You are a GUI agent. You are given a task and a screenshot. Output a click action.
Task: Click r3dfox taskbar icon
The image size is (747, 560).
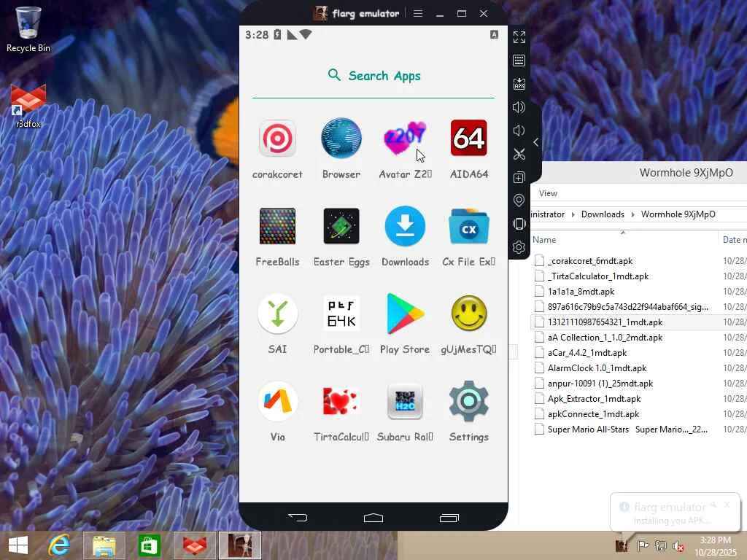pos(194,545)
